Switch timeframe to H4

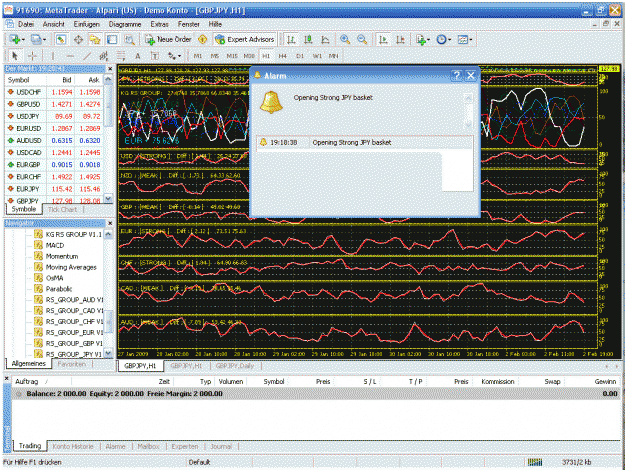tap(283, 56)
